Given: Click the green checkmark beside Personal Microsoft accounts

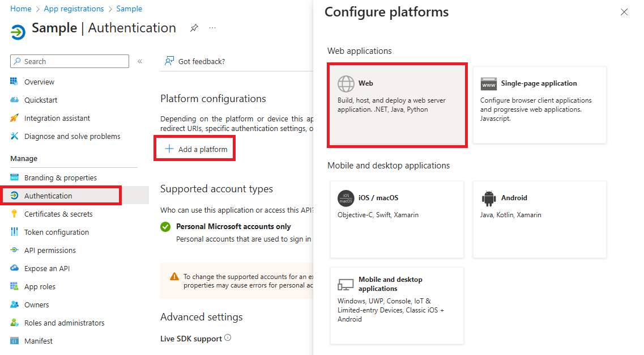Looking at the screenshot, I should pyautogui.click(x=165, y=227).
